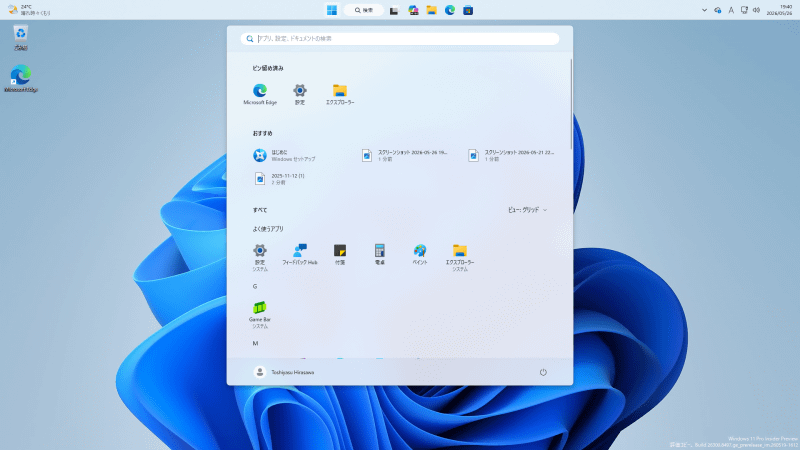Click the power button in Start menu
Screen dimensions: 800x450
click(543, 372)
